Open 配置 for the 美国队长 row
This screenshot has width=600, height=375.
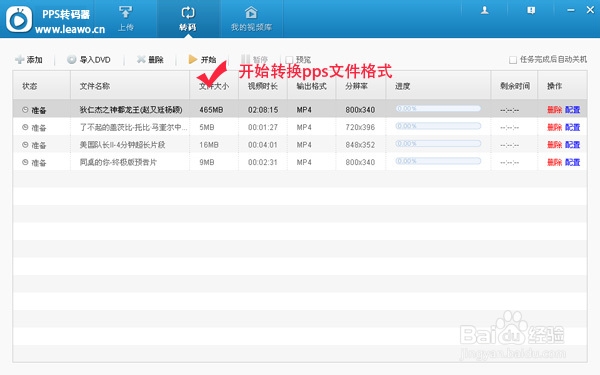(572, 145)
